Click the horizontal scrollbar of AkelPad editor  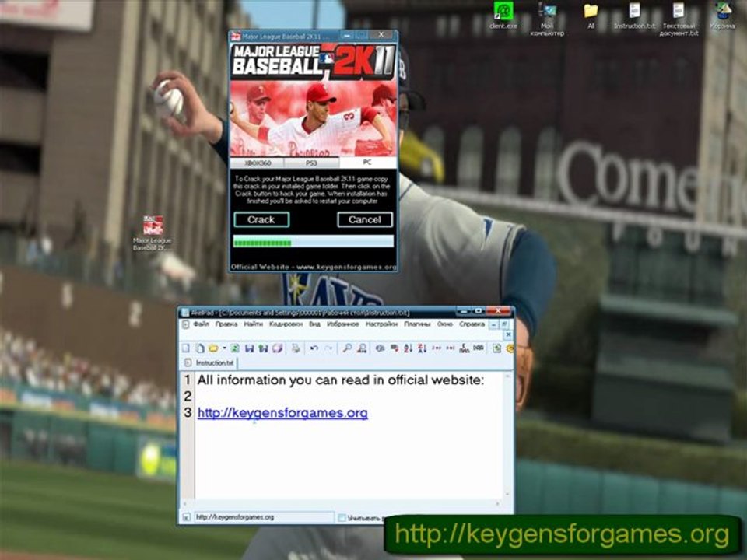[341, 503]
